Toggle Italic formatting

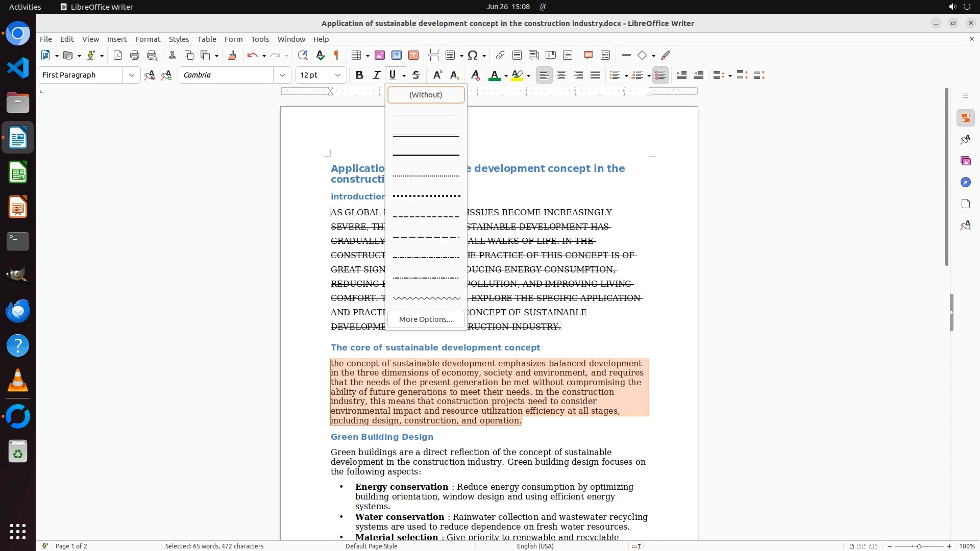(376, 76)
